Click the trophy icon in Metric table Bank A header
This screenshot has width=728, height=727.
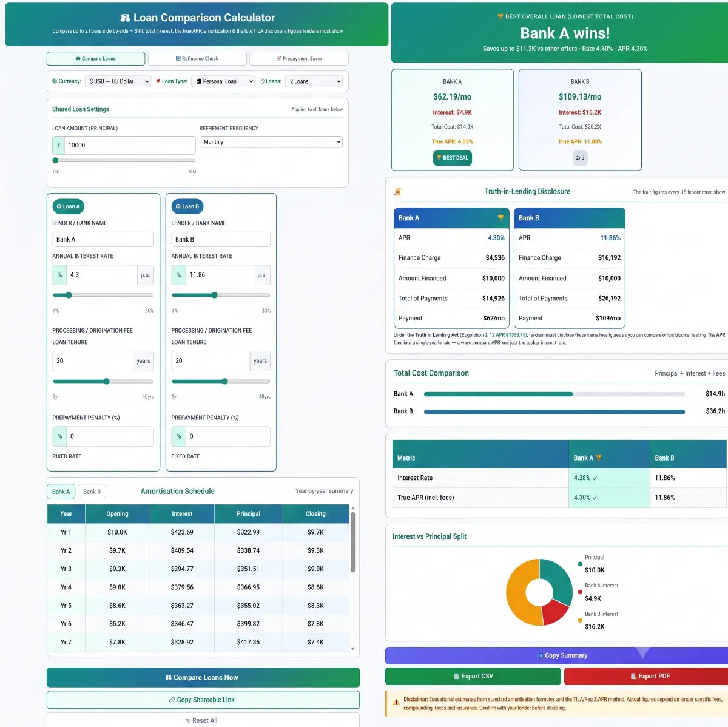(599, 458)
